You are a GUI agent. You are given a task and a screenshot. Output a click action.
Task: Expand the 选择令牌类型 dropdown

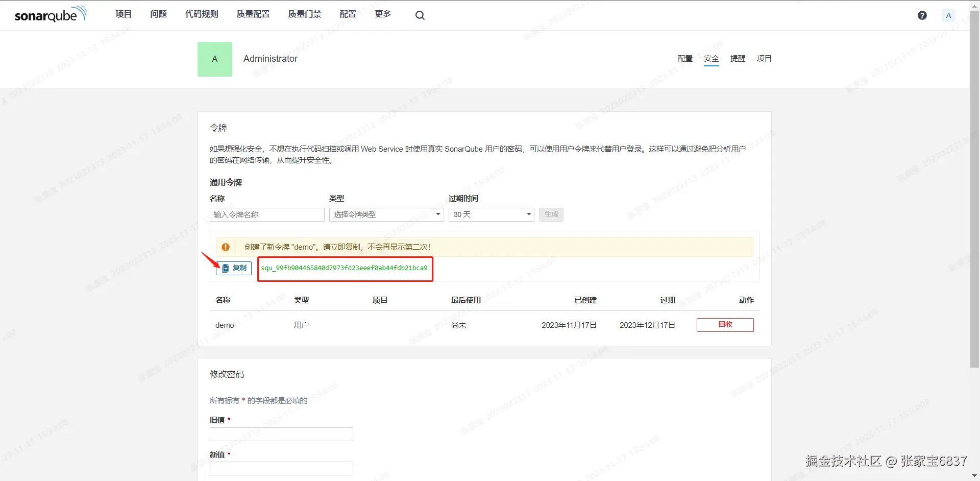point(386,214)
